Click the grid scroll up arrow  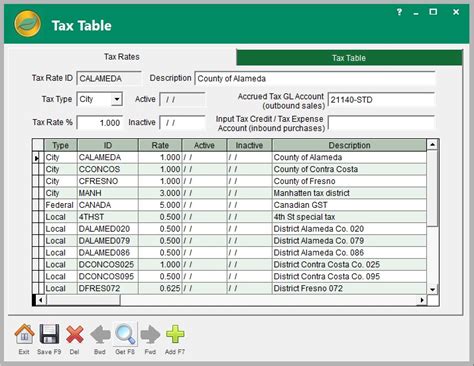pyautogui.click(x=432, y=145)
